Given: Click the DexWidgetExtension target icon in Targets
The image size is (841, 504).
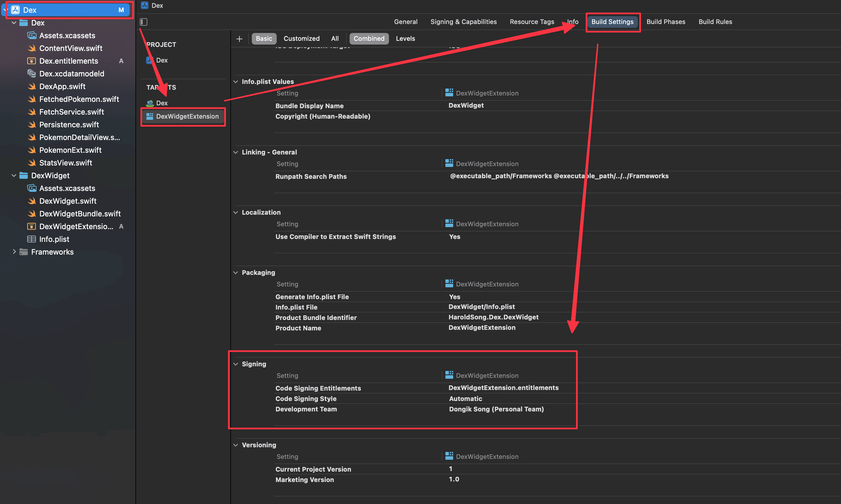Looking at the screenshot, I should (x=150, y=116).
